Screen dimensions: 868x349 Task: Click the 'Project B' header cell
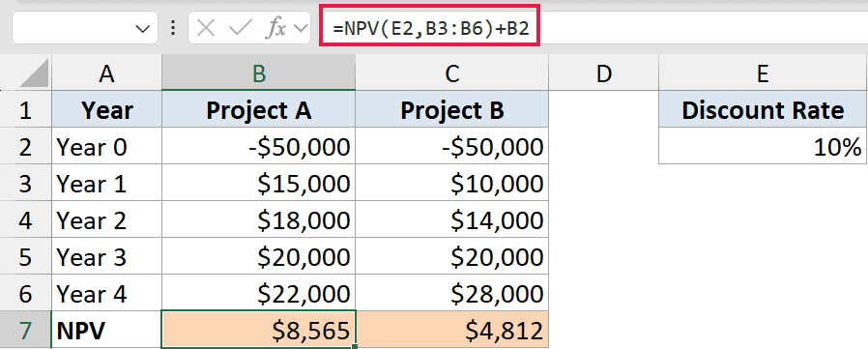[x=452, y=110]
